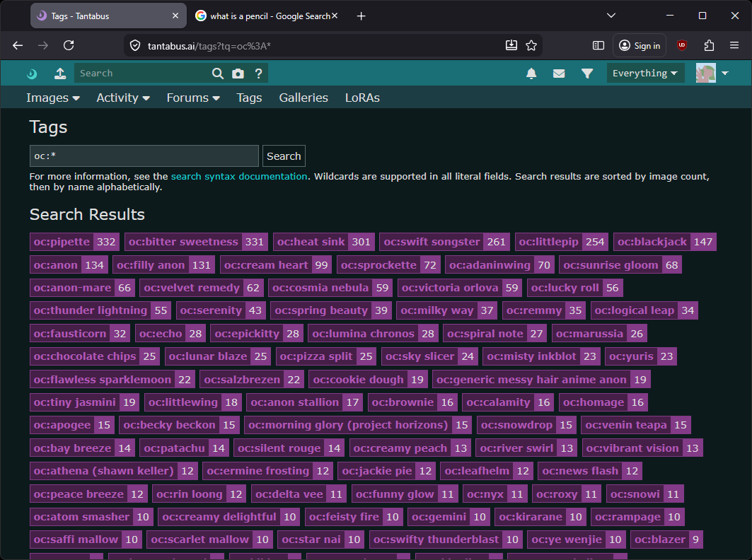Open the oc:thunder lightning tag
Viewport: 752px width, 560px height.
pos(100,310)
